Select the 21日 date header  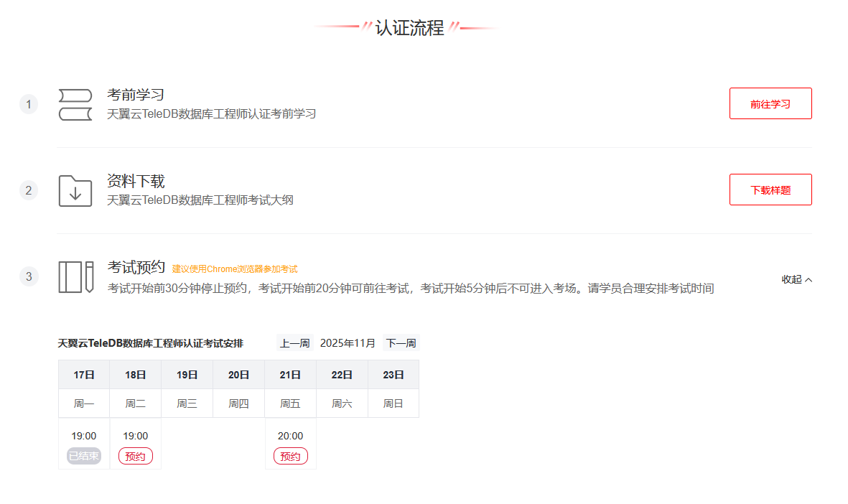[x=290, y=375]
